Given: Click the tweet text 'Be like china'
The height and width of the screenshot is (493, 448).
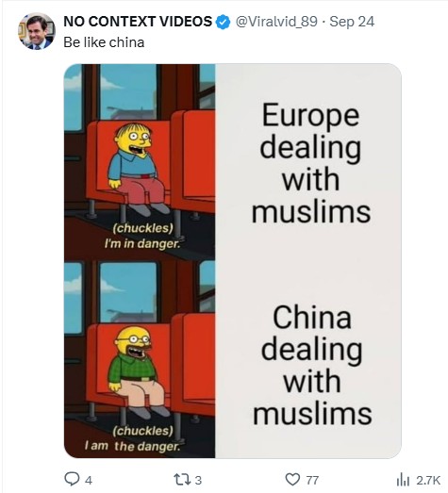Looking at the screenshot, I should coord(104,42).
